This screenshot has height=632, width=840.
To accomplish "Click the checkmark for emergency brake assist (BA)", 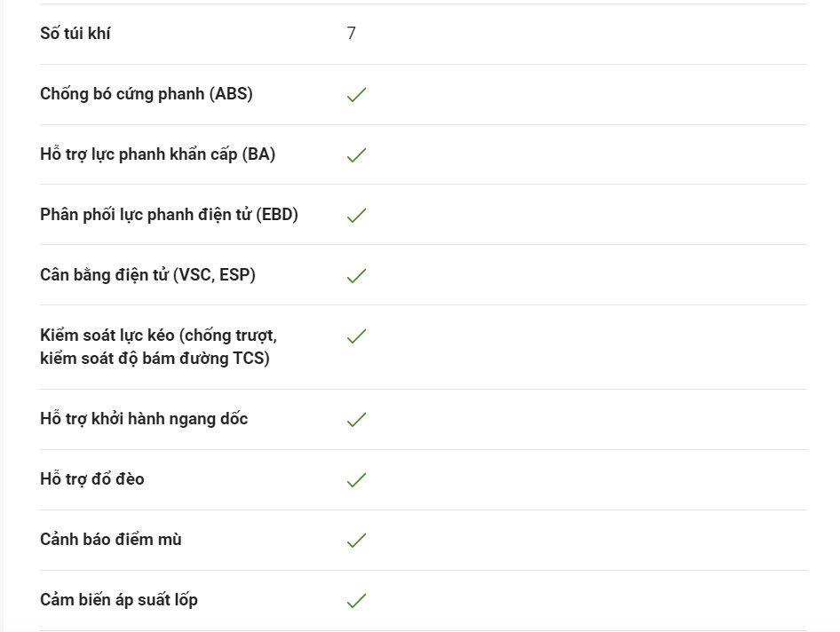I will coord(356,154).
